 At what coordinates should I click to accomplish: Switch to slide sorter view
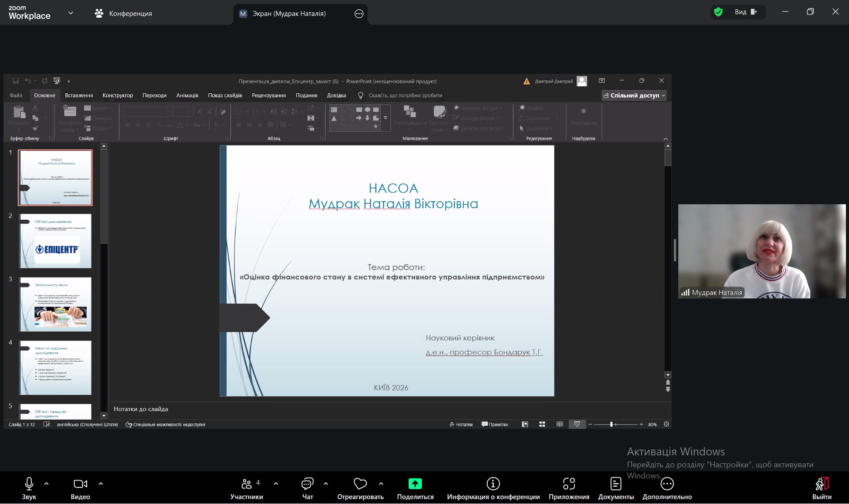click(542, 424)
